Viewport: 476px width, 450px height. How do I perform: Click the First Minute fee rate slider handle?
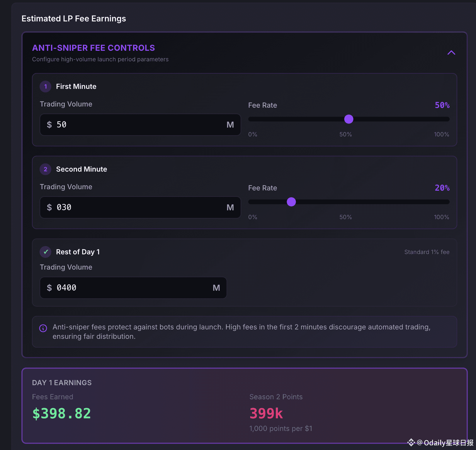[348, 119]
